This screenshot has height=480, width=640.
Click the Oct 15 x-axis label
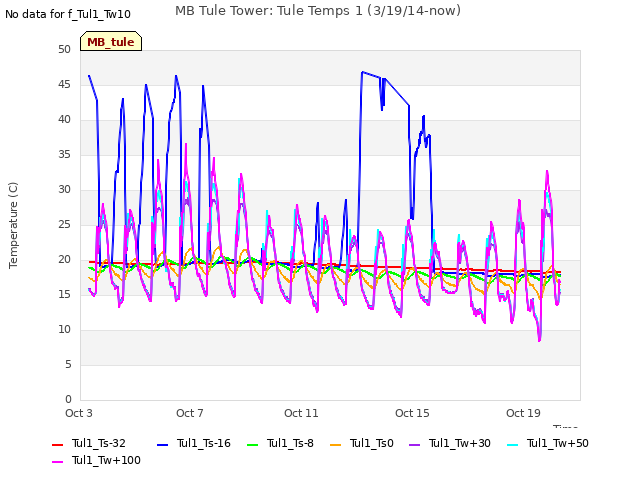coord(412,413)
